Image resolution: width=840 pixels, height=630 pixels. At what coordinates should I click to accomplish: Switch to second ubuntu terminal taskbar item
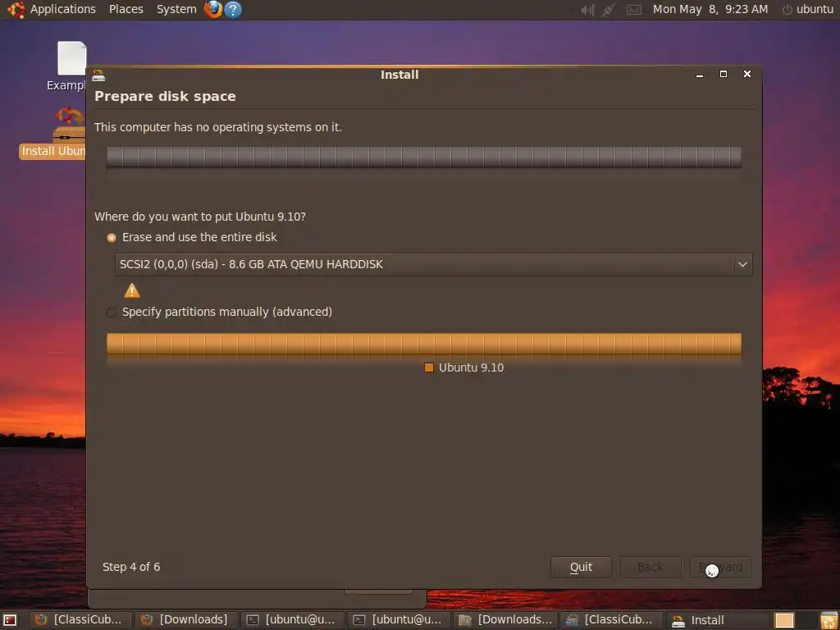pos(398,620)
